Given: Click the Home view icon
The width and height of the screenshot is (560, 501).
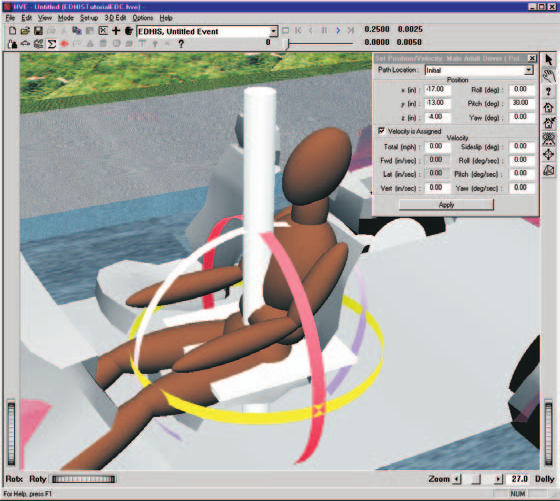Looking at the screenshot, I should [x=549, y=107].
